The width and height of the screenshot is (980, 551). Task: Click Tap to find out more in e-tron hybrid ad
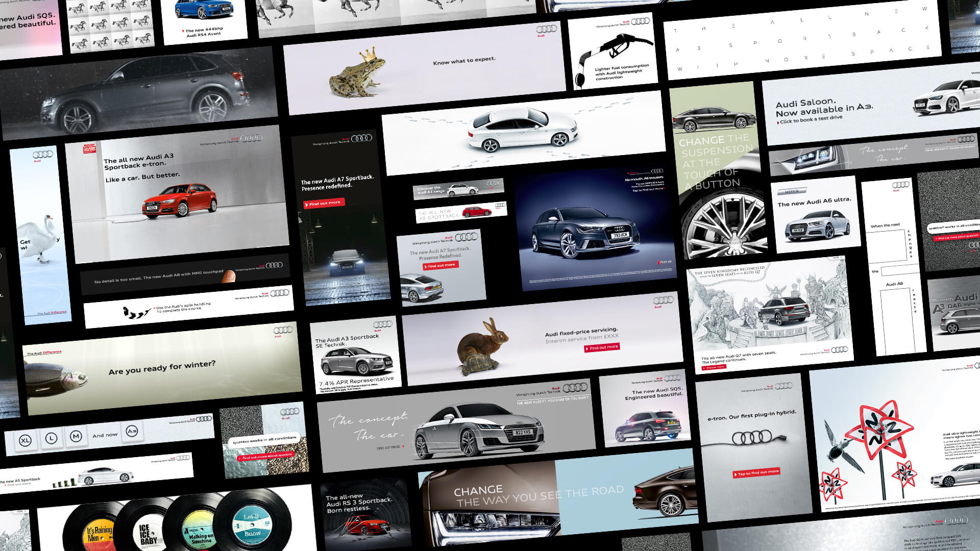point(756,472)
